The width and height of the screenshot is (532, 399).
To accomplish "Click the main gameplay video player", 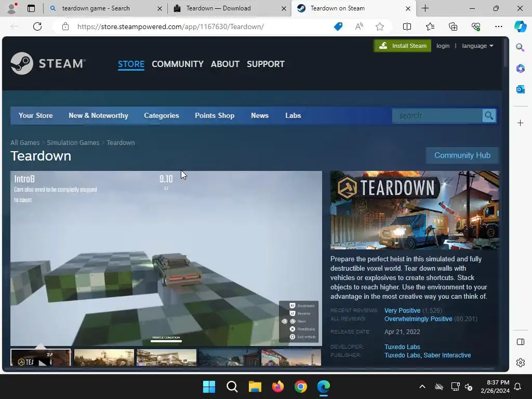I will [x=166, y=258].
